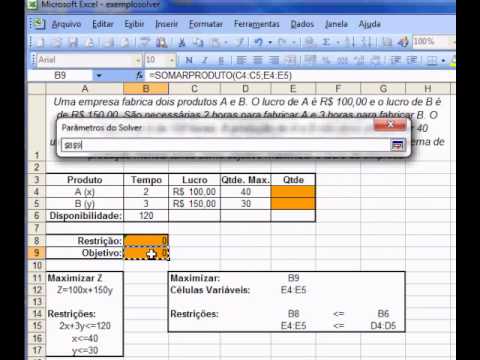Viewport: 480px width, 360px height.
Task: Click the New workbook toolbar icon
Action: pyautogui.click(x=40, y=42)
